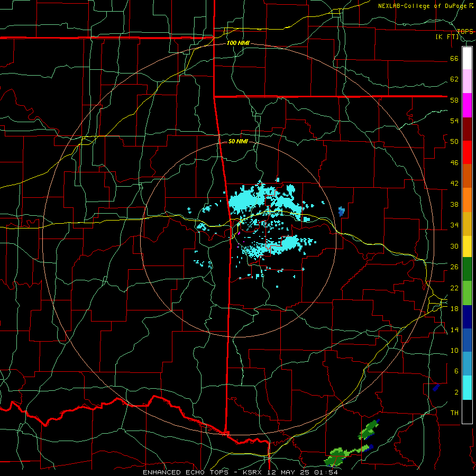Screen dimensions: 476x476
Task: Click the '100 NMI' range ring label
Action: point(238,43)
